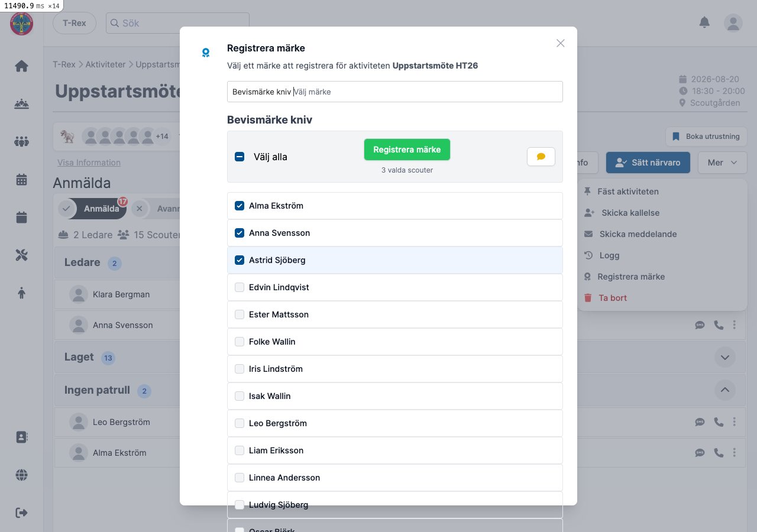Image resolution: width=757 pixels, height=532 pixels.
Task: Uncheck the Astrid Sjöberg checkbox
Action: click(x=240, y=260)
